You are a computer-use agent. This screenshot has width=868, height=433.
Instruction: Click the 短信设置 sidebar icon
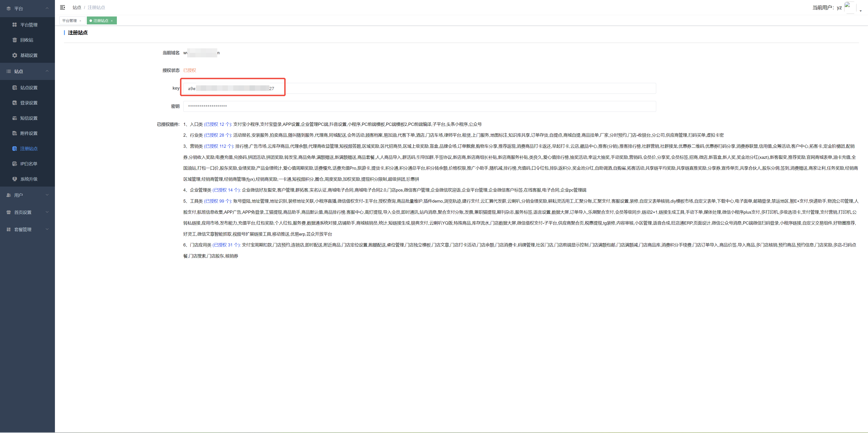pos(14,118)
